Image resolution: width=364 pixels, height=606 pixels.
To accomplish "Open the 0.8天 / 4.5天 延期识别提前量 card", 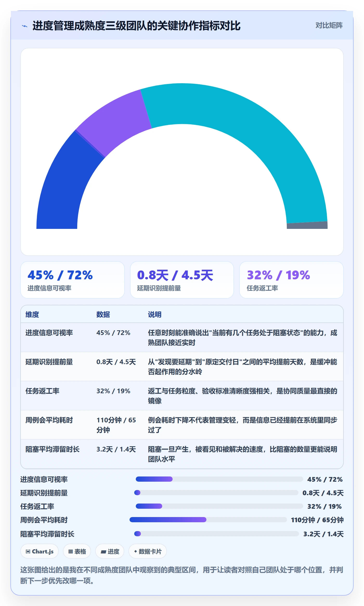I will point(182,280).
